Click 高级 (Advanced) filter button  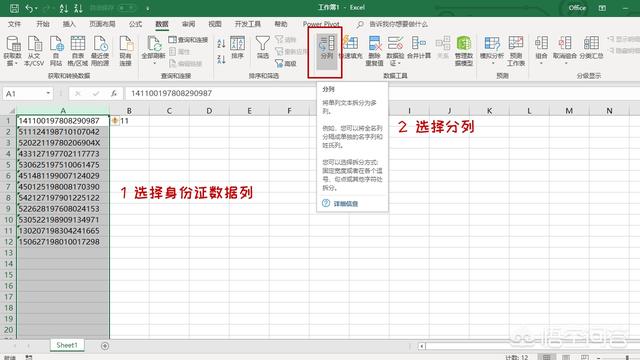pyautogui.click(x=285, y=63)
